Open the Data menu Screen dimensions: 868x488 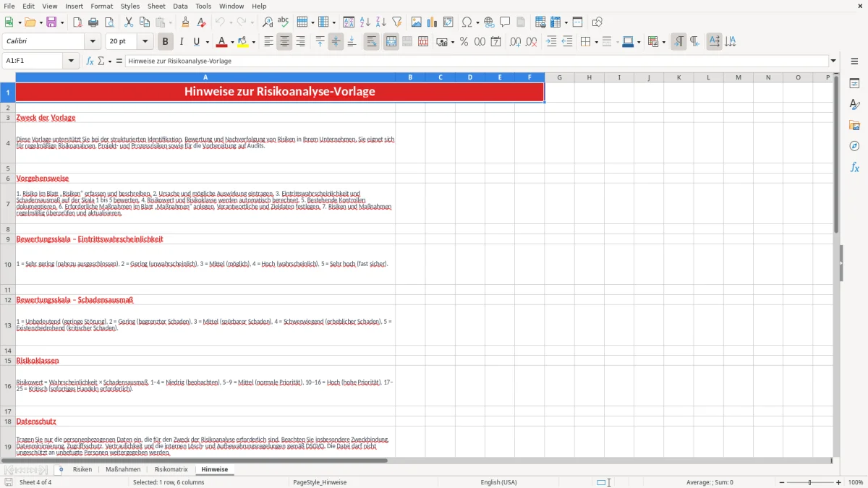click(180, 6)
